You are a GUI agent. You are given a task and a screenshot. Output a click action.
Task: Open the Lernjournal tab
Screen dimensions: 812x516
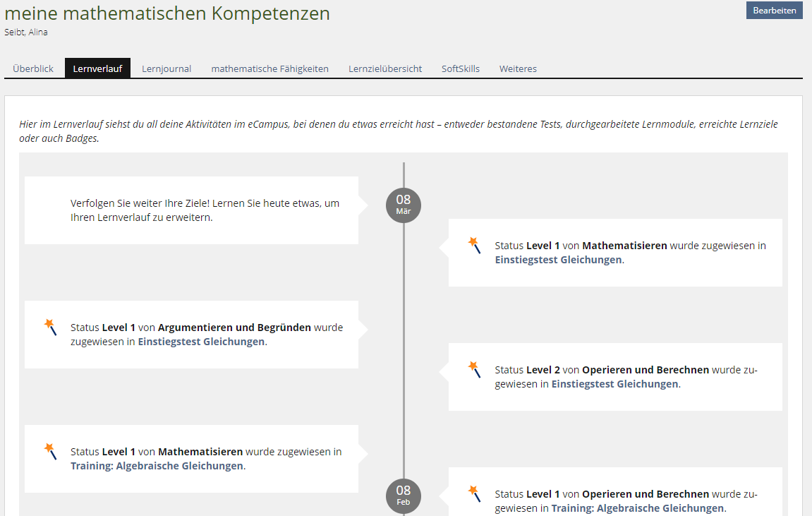coord(166,68)
